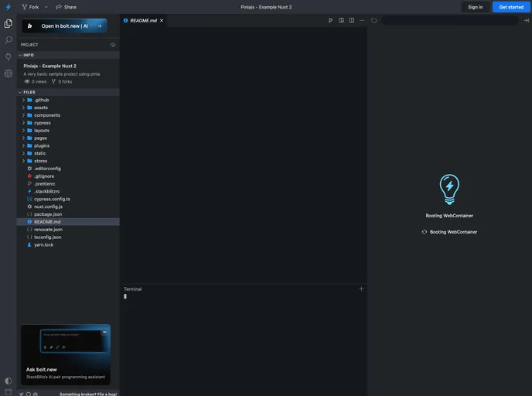This screenshot has height=396, width=532.
Task: Click the Fork button
Action: [30, 7]
